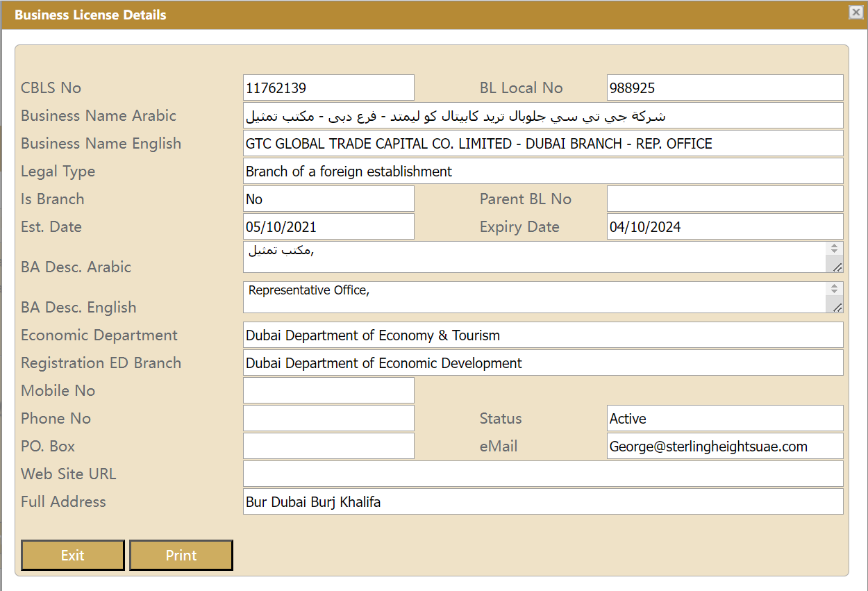Click the Exit button

(73, 555)
